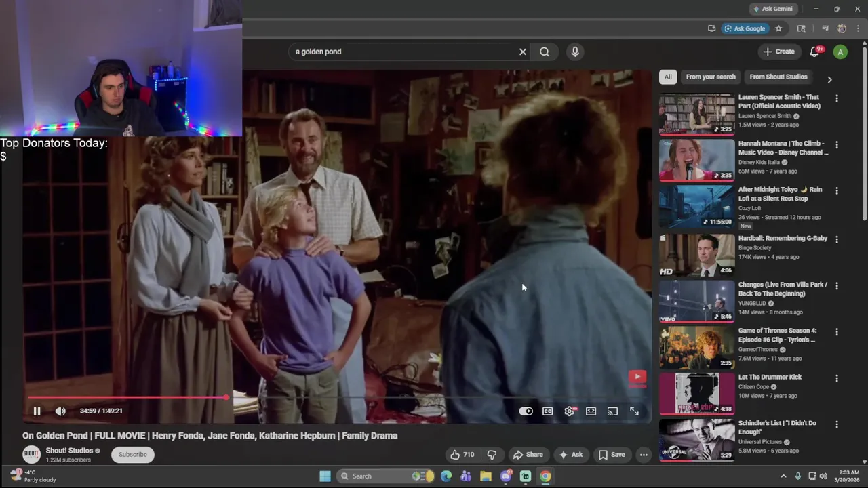
Task: Bookmark this page with the star
Action: 778,28
